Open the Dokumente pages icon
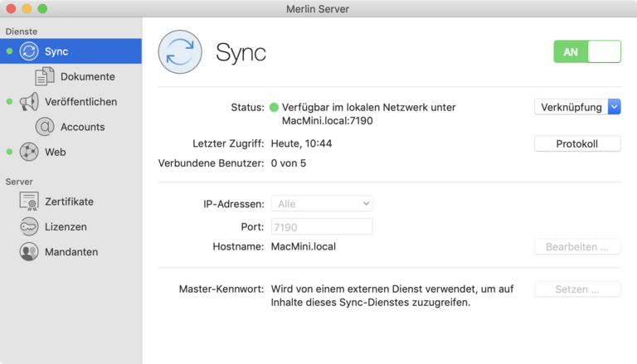Image resolution: width=637 pixels, height=364 pixels. coord(45,76)
